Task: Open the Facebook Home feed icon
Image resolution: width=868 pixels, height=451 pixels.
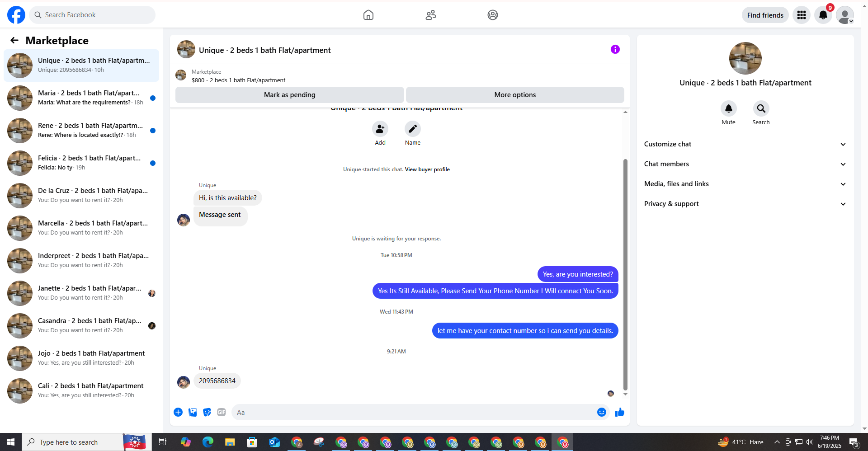Action: [x=368, y=15]
